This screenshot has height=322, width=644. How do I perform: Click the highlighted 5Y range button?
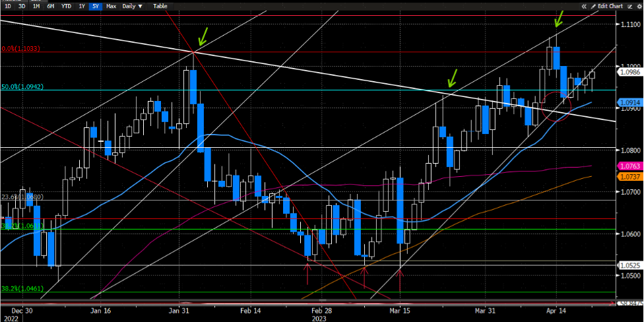(x=95, y=6)
